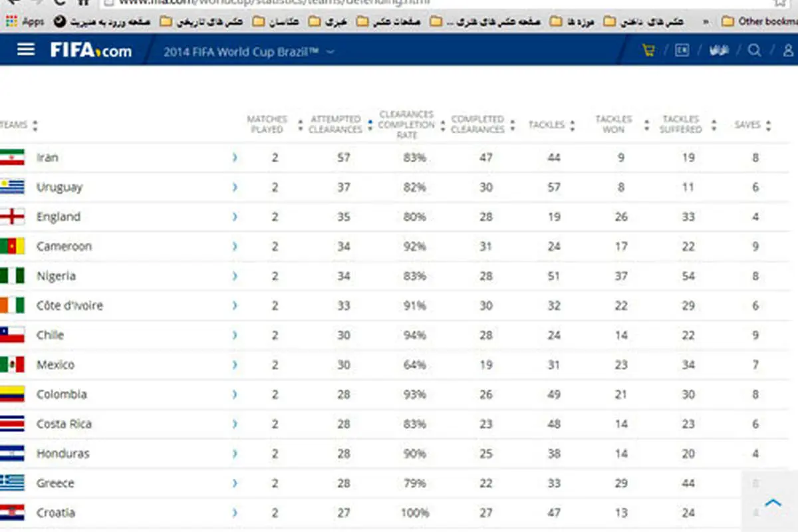Expand Croatia row chevron arrow
798x532 pixels.
click(234, 513)
